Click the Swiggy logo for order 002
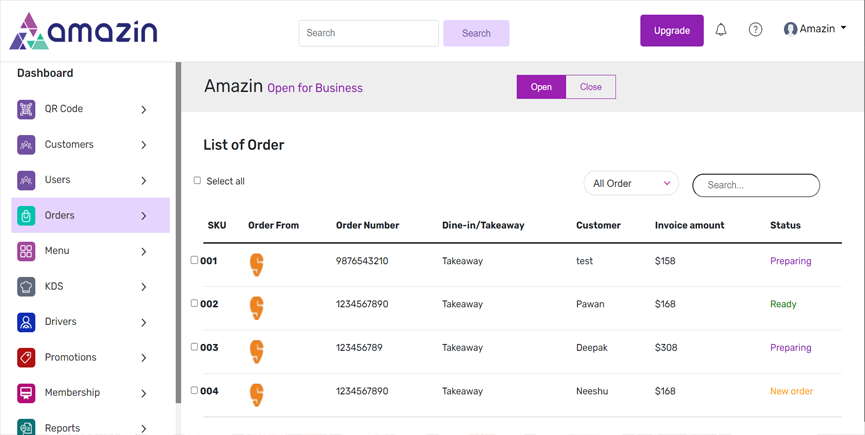 coord(257,306)
